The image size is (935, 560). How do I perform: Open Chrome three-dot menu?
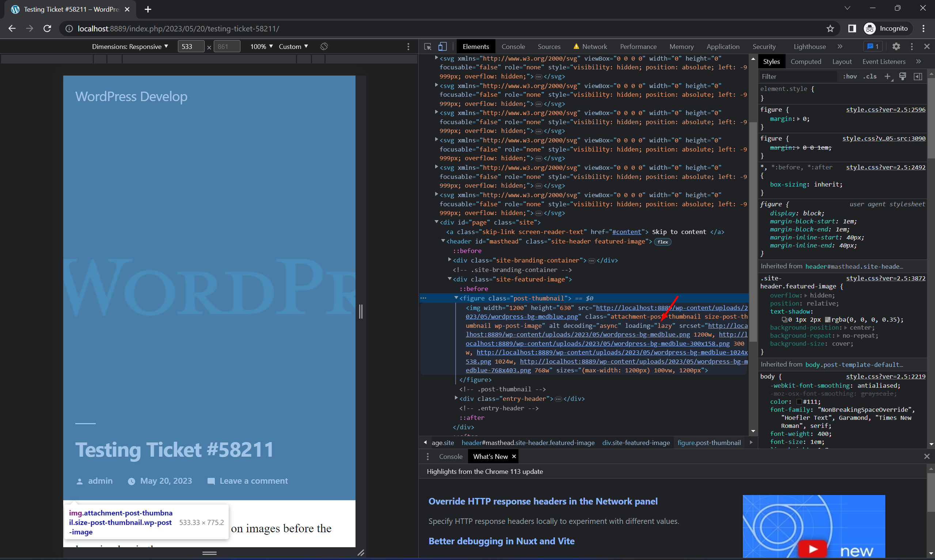click(x=923, y=28)
